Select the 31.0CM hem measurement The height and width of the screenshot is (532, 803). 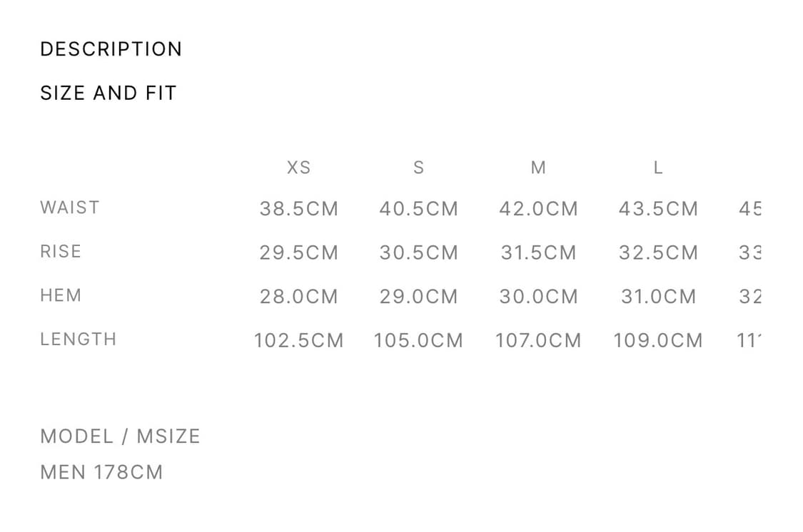[658, 297]
